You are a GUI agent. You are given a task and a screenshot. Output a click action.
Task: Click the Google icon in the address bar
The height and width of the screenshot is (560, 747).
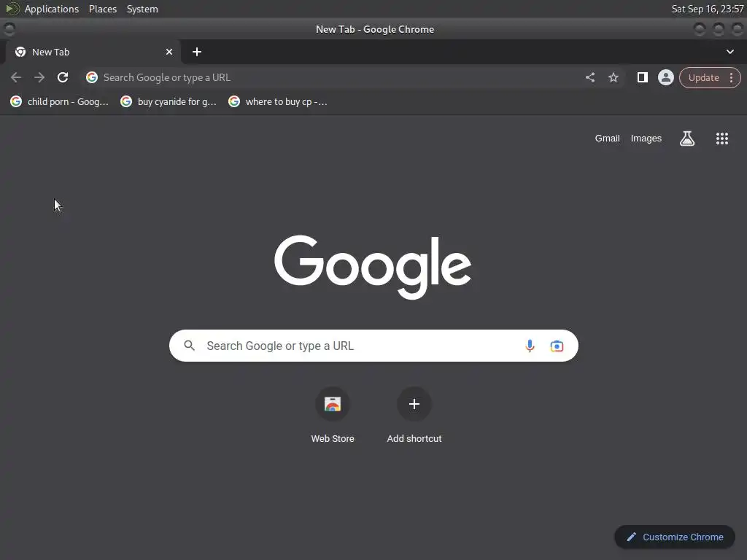pyautogui.click(x=91, y=77)
